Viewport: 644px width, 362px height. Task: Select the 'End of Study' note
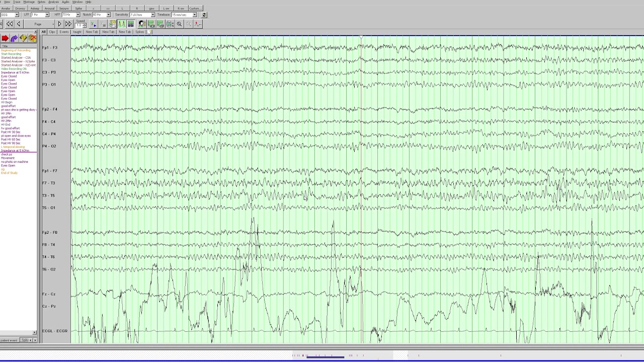[x=9, y=173]
